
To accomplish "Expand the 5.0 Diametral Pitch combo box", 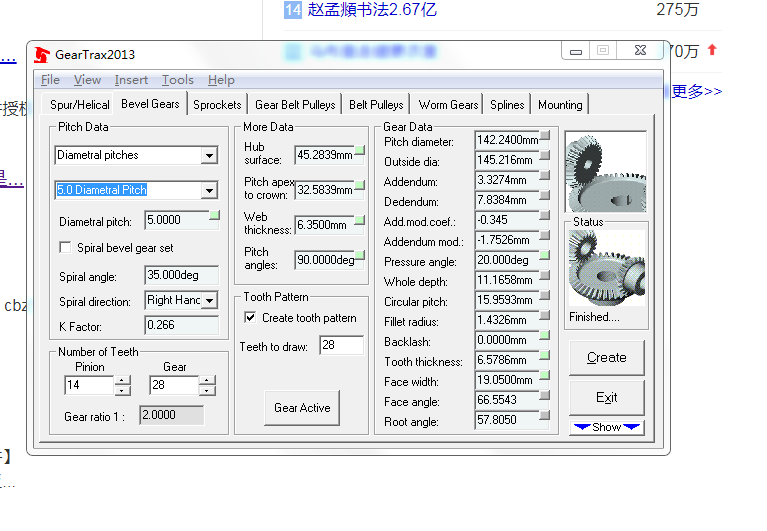I will click(x=208, y=190).
